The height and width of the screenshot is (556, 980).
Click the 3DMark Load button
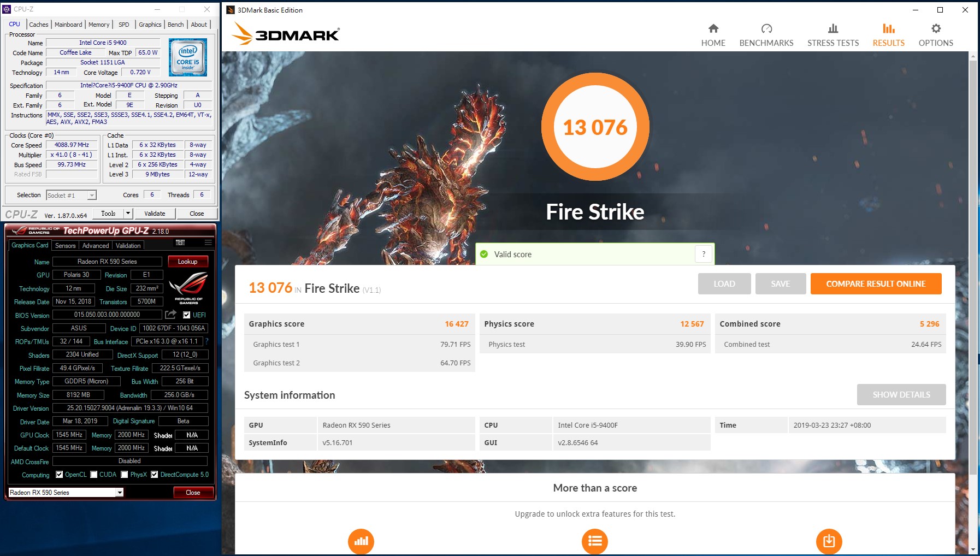[724, 283]
